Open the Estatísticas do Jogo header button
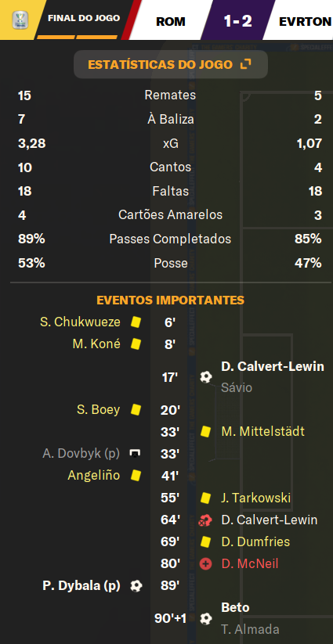The image size is (333, 644). click(171, 64)
